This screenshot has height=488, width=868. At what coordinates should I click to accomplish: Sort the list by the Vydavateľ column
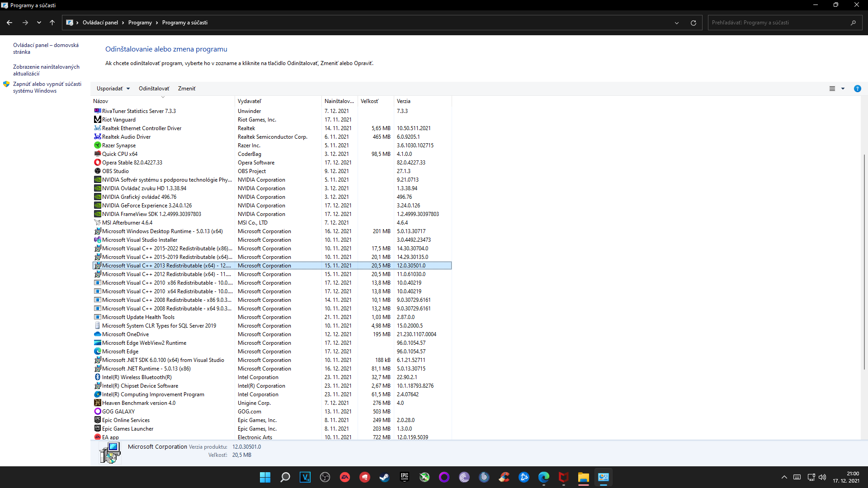coord(250,101)
